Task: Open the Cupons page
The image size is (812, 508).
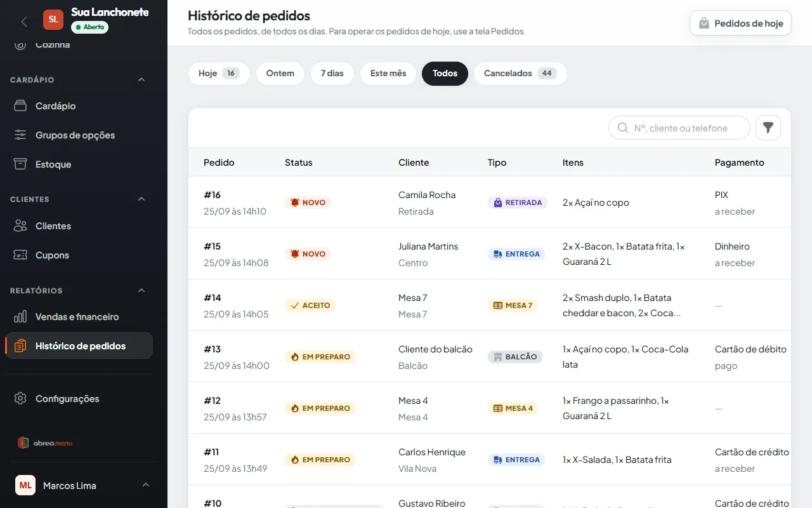Action: [x=79, y=255]
